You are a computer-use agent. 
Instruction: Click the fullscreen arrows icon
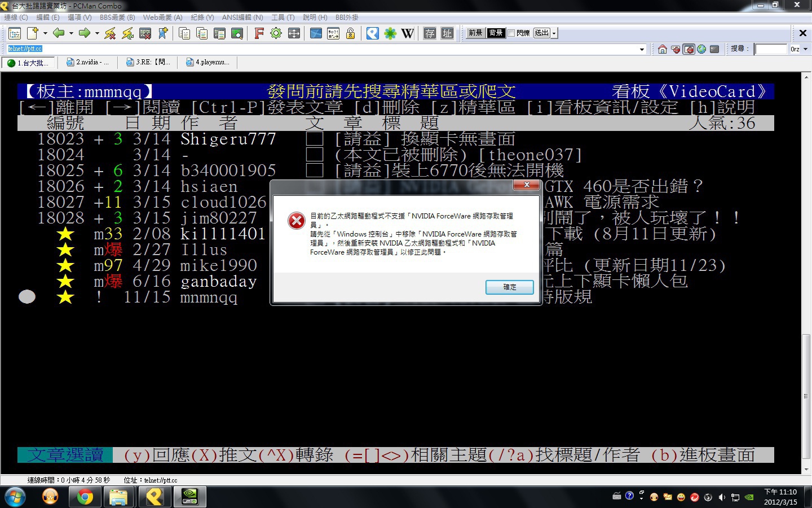(294, 33)
